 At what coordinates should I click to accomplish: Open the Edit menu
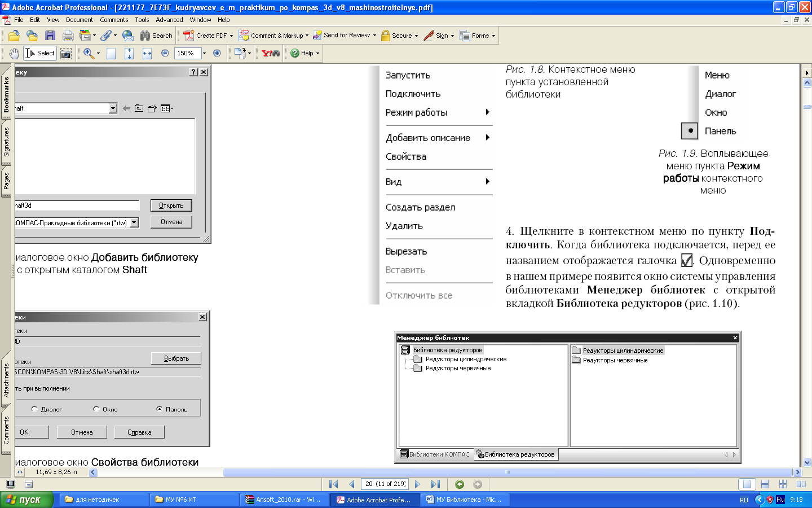tap(35, 20)
